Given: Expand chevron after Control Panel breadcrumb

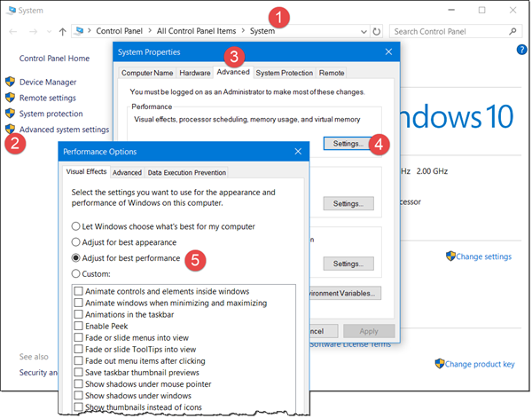Looking at the screenshot, I should coord(150,31).
